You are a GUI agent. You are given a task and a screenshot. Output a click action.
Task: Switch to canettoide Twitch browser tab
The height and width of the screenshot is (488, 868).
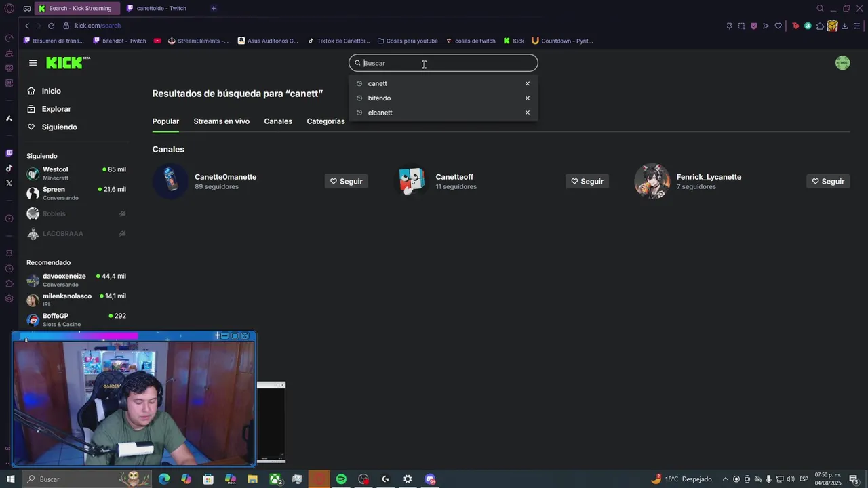pyautogui.click(x=161, y=8)
